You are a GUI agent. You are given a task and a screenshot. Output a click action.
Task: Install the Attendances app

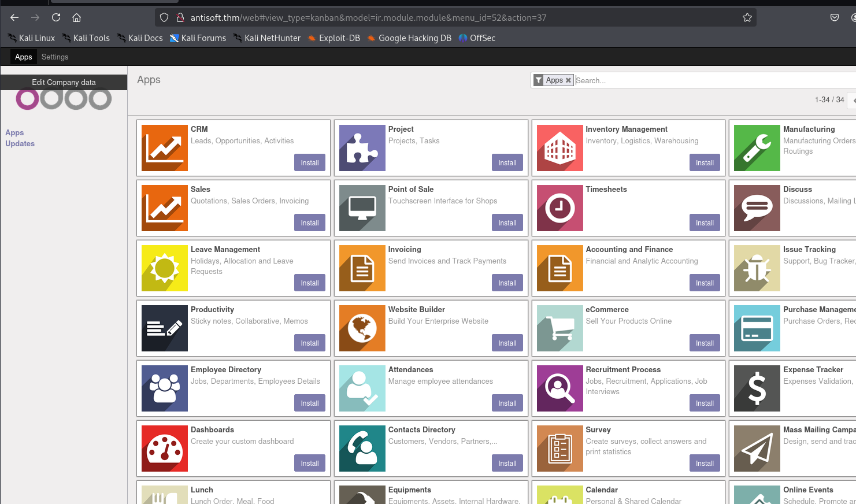(x=507, y=403)
